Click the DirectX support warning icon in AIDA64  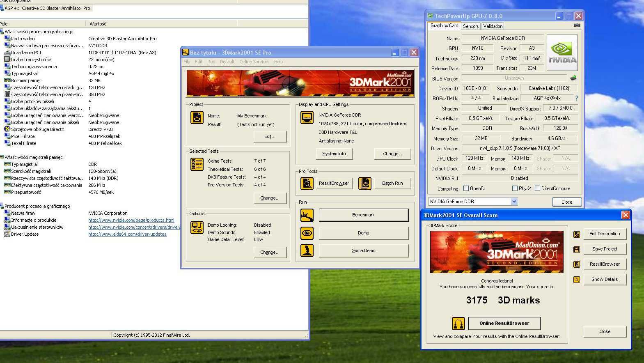point(7,129)
